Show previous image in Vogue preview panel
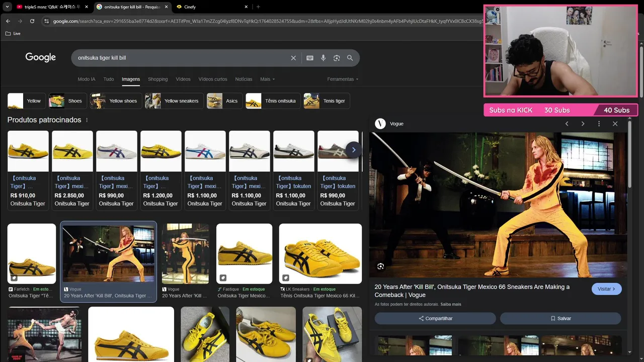This screenshot has height=362, width=644. [567, 124]
